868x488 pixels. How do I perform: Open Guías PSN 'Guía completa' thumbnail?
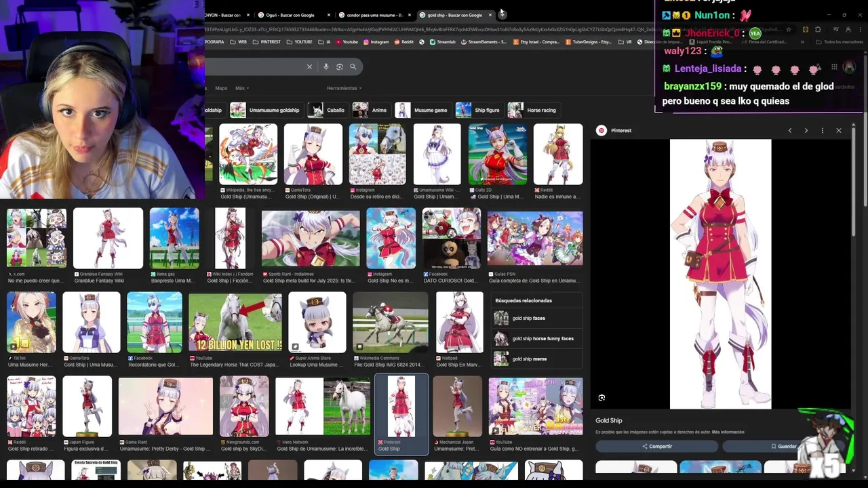(x=535, y=238)
